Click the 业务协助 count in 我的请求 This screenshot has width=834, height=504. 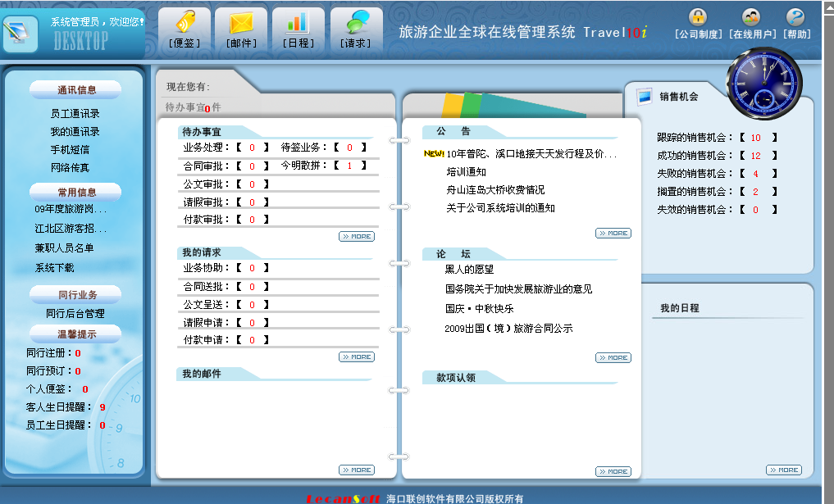tap(252, 269)
